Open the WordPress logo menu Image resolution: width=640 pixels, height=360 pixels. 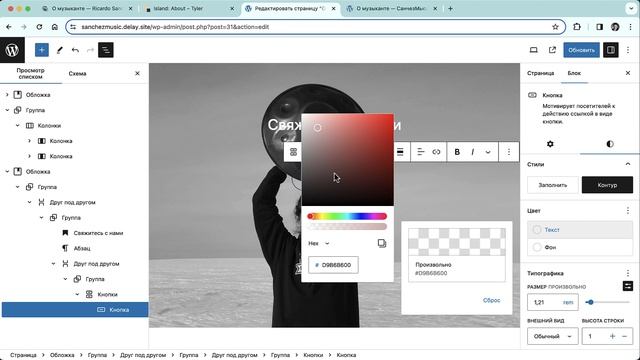pyautogui.click(x=12, y=50)
